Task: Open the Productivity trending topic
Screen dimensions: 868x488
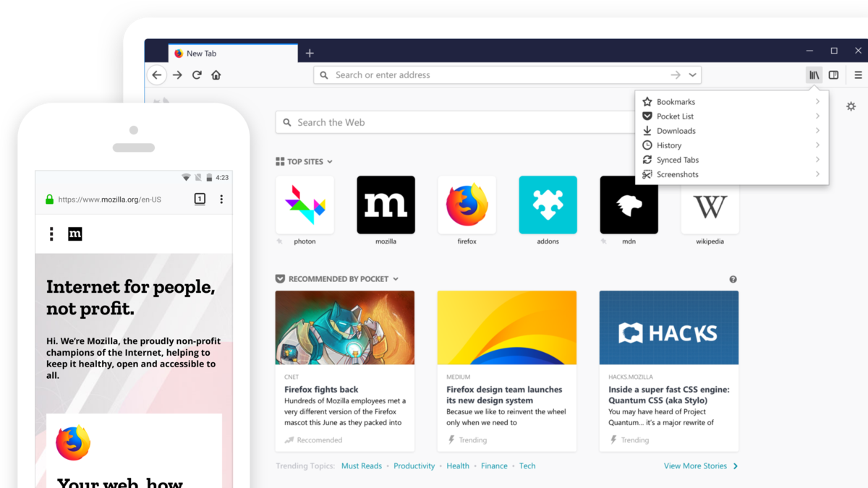Action: (x=414, y=466)
